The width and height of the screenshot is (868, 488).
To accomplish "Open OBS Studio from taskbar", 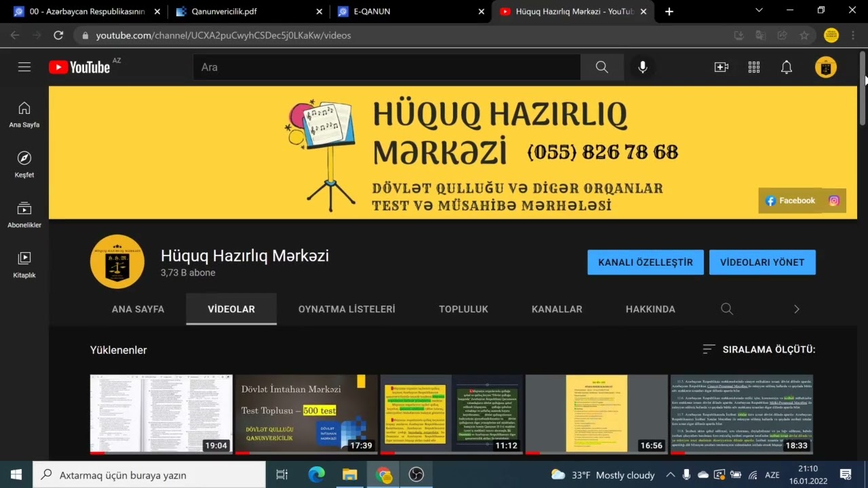I will (416, 474).
